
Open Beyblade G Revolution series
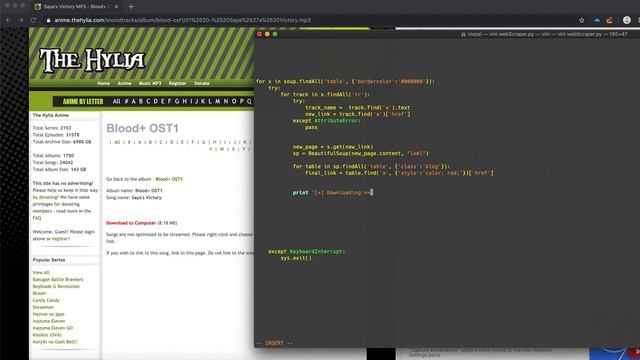56,287
